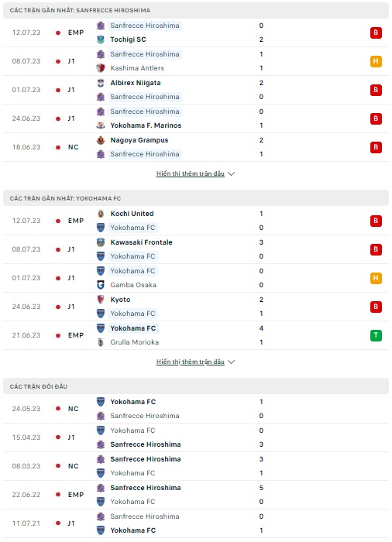Open the 24.05.23 head-to-head match row
The image size is (392, 542).
196,409
